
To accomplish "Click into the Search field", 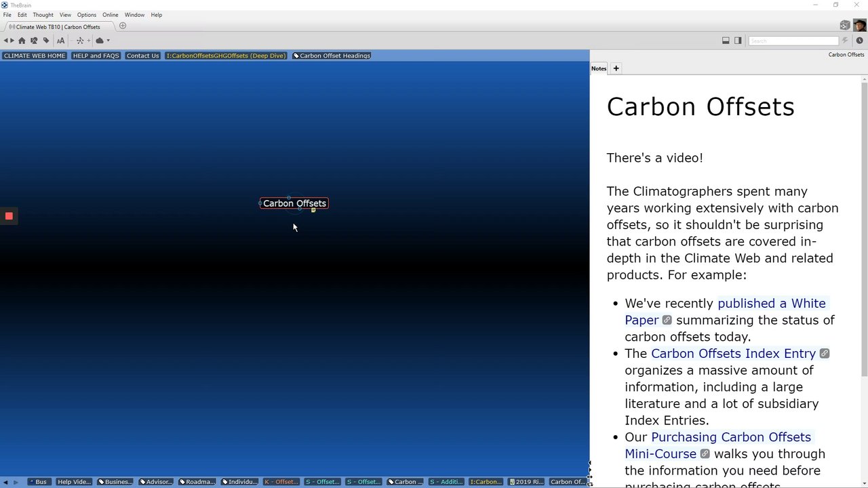I will tap(793, 41).
